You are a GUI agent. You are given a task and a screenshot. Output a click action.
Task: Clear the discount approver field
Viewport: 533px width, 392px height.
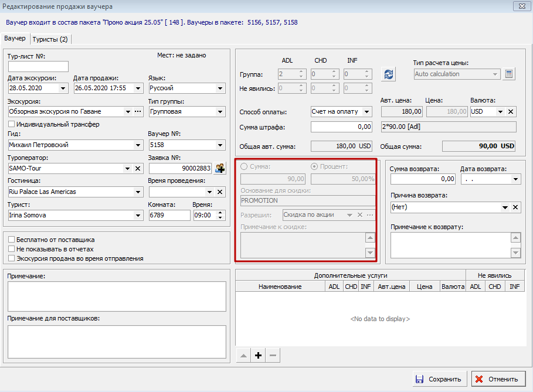point(360,214)
